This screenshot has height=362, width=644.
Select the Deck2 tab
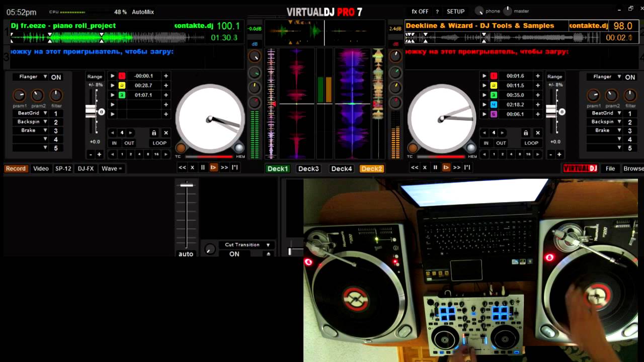coord(372,168)
